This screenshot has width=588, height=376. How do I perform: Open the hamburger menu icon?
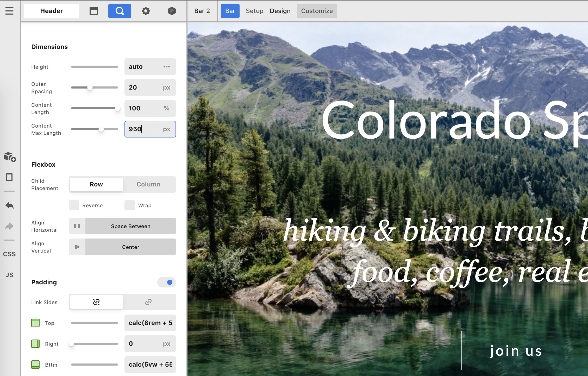[9, 11]
